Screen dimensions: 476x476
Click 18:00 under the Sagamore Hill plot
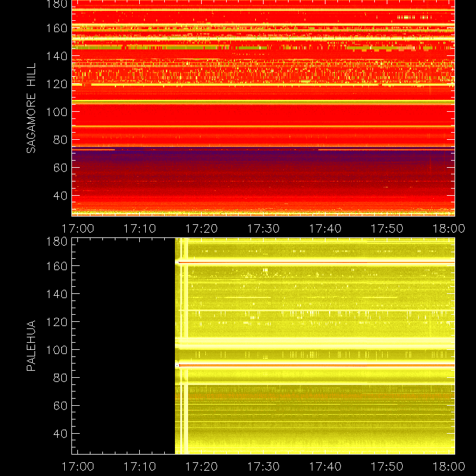point(449,228)
